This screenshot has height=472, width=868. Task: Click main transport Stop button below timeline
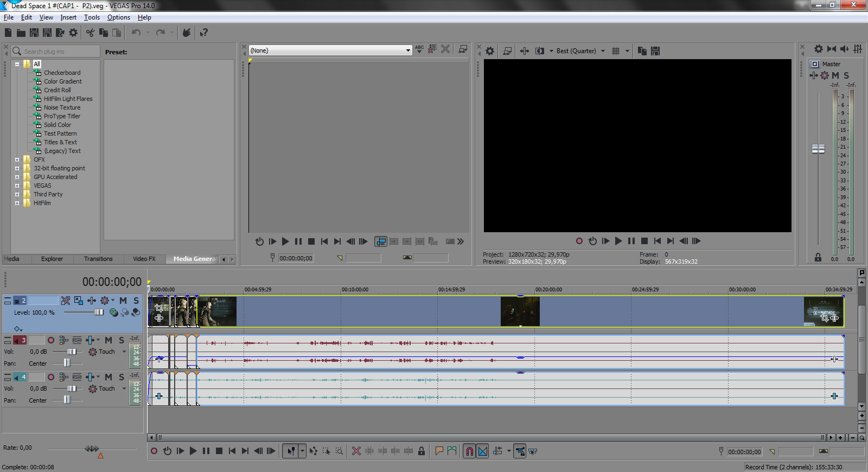pos(219,451)
